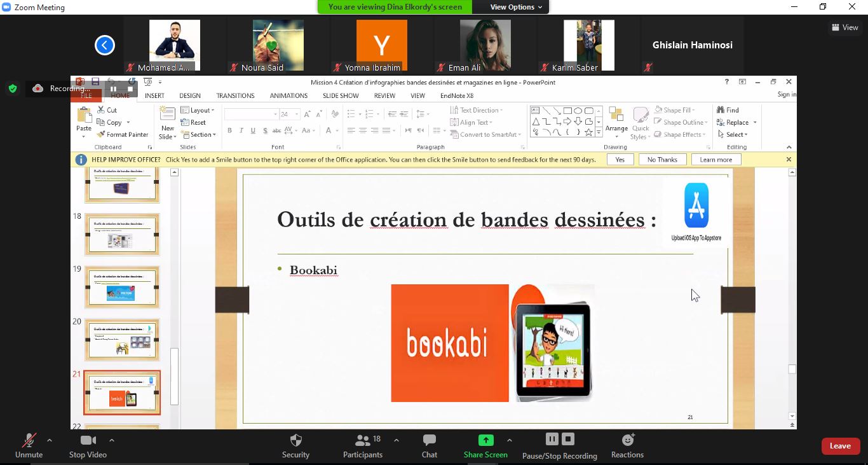Pause the recording in bottom toolbar

pyautogui.click(x=552, y=439)
